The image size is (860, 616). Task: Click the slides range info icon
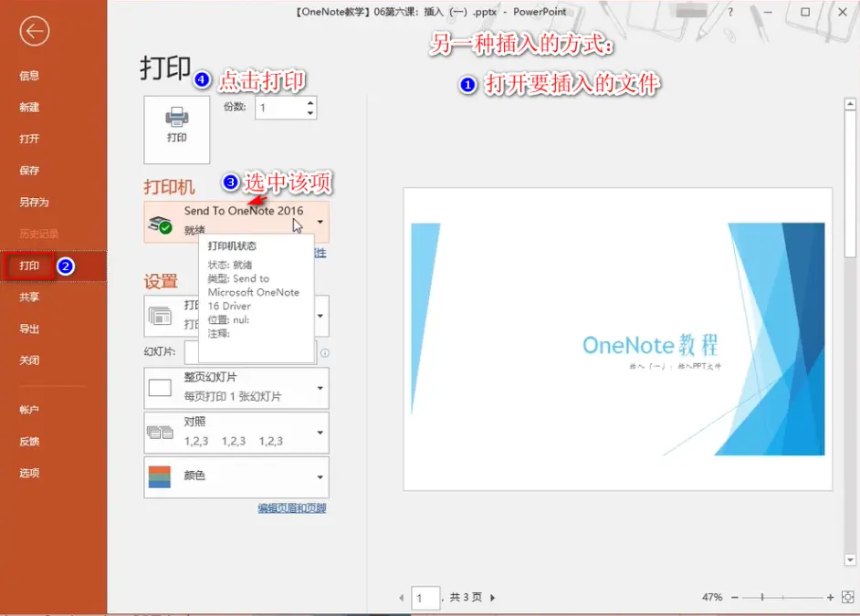click(x=325, y=353)
